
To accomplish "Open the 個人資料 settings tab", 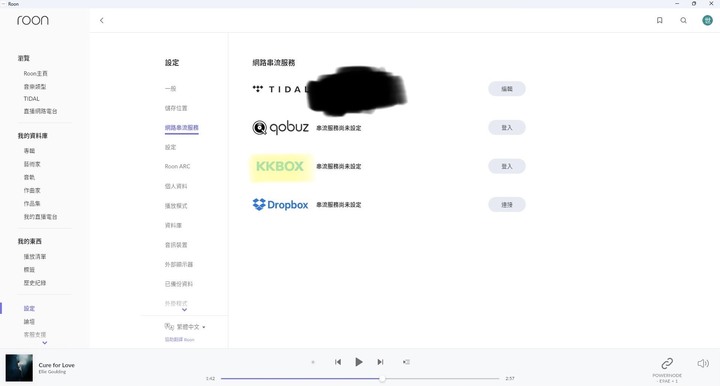I will (176, 186).
